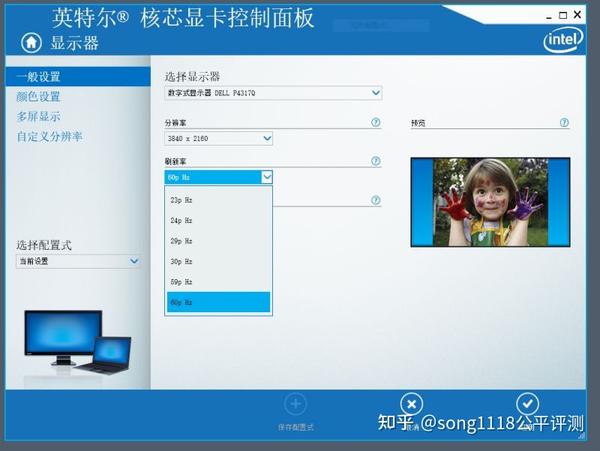Screen dimensions: 600x451
Task: Switch to 多屏显示 multi-display tab
Action: tap(38, 116)
